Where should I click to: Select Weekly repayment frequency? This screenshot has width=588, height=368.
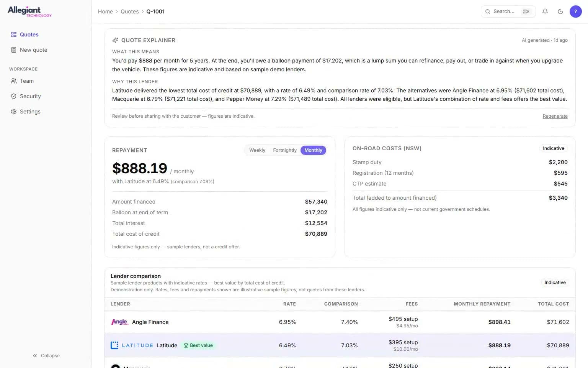pos(257,150)
